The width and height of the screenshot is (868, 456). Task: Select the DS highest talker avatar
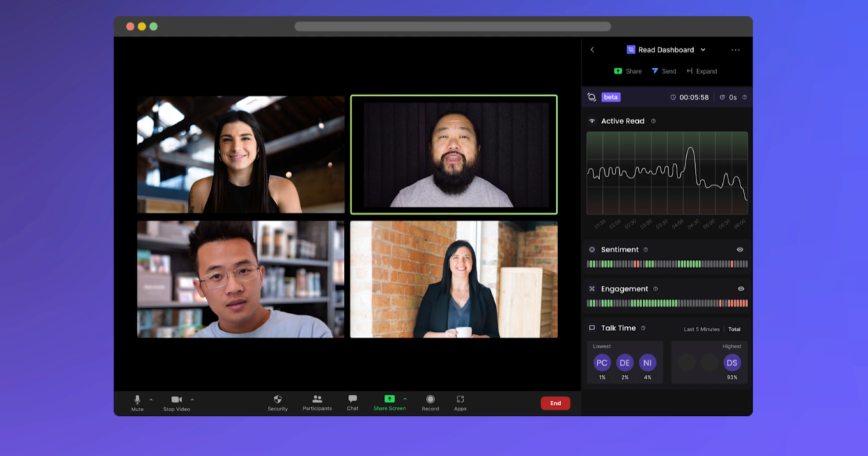point(732,363)
